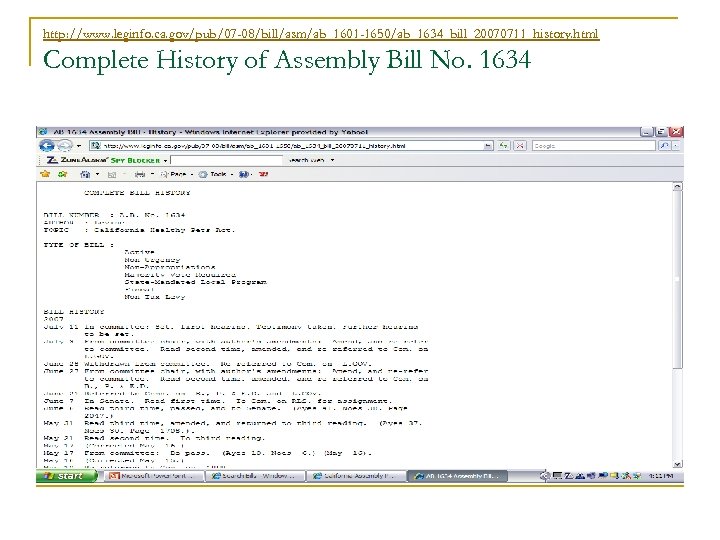Open the Page menu

[177, 174]
